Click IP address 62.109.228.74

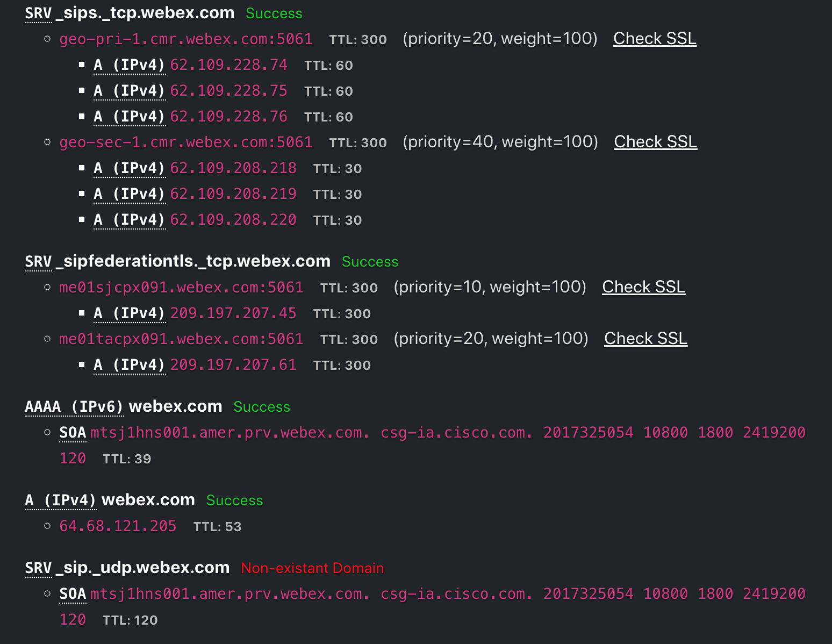[228, 65]
